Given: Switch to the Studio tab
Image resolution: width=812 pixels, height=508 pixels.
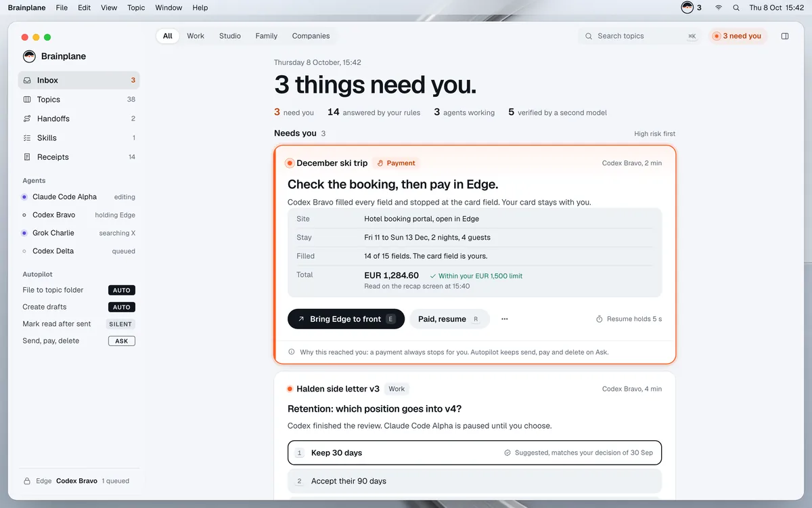Looking at the screenshot, I should click(230, 36).
